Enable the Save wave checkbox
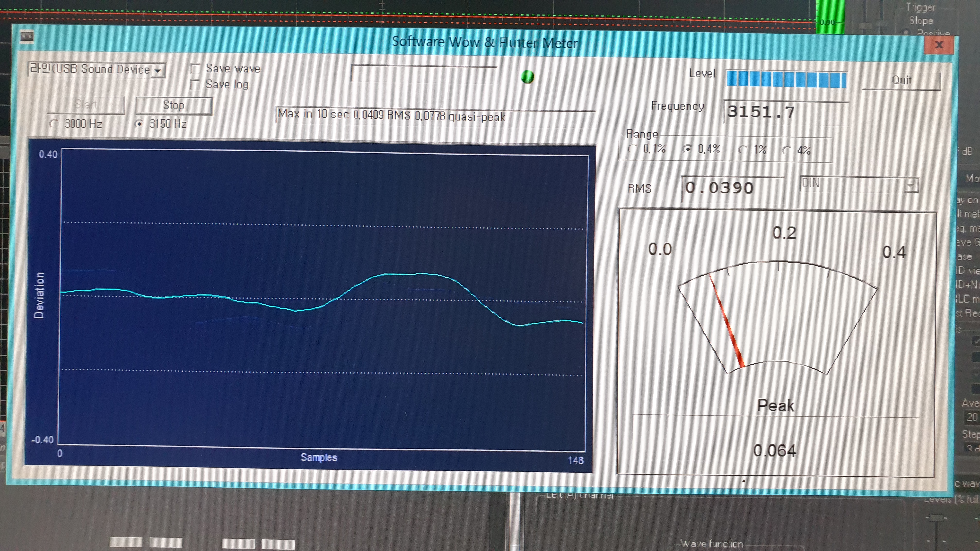 pyautogui.click(x=195, y=69)
